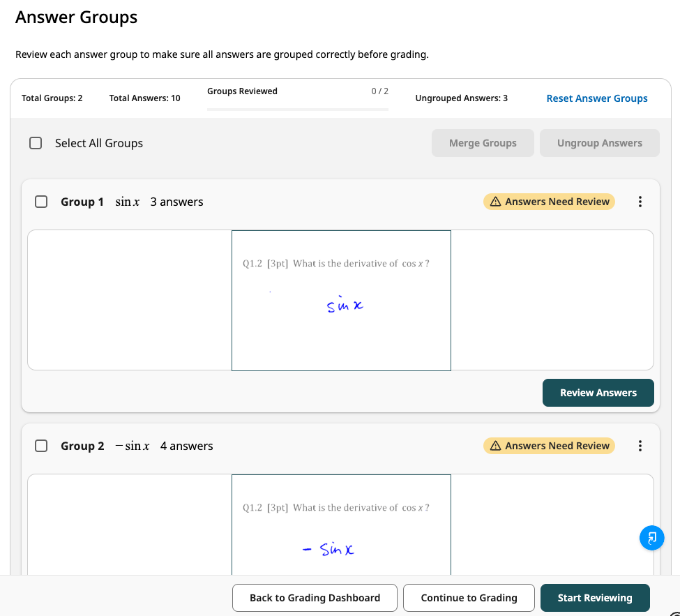Click the Select All Groups label
The image size is (680, 616).
click(x=99, y=143)
